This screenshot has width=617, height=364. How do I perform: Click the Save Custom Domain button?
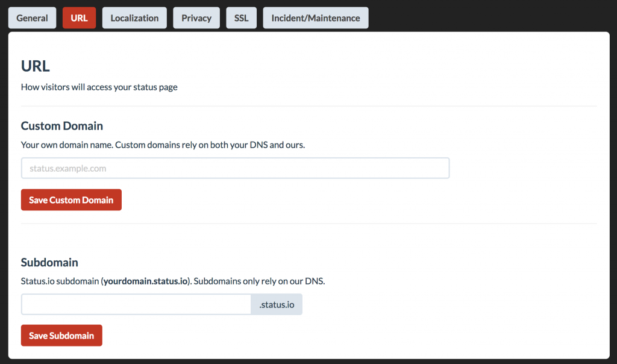[70, 199]
